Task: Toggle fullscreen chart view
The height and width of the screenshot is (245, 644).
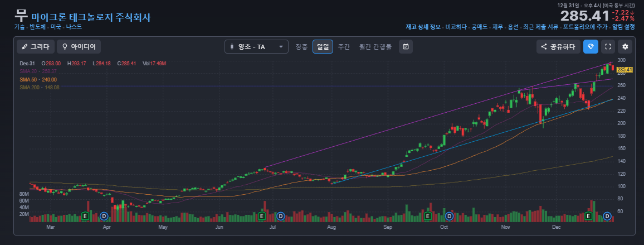Action: click(x=608, y=46)
